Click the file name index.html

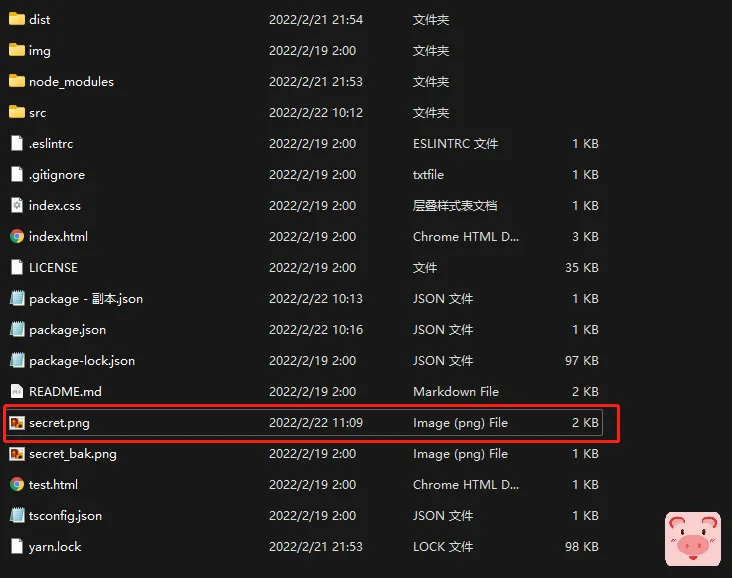(x=58, y=236)
